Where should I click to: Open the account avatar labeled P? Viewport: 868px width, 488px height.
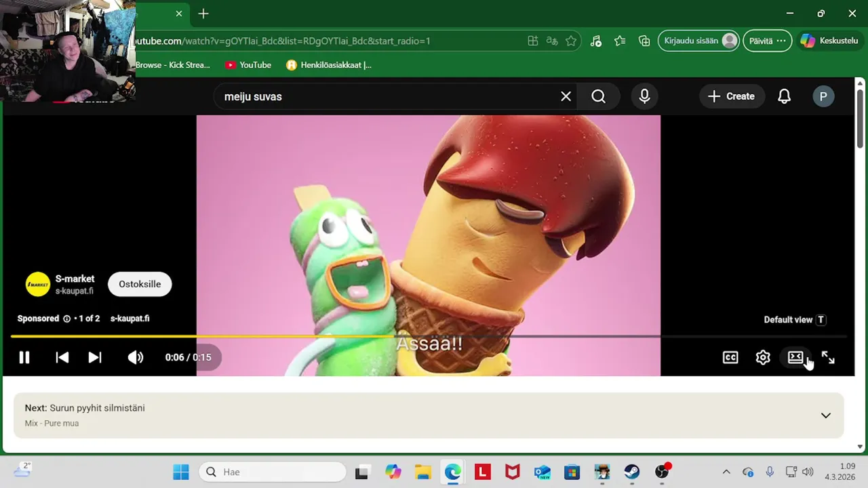(823, 96)
